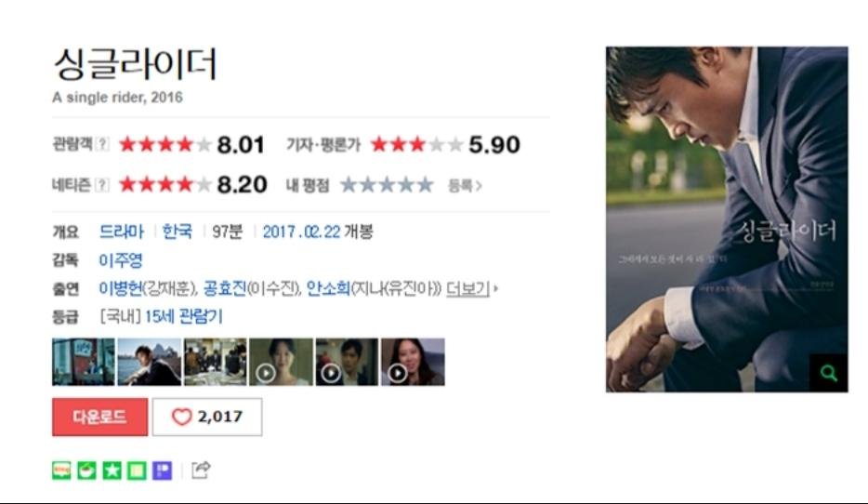Toggle the heart like button showing 2,017
Screen dimensions: 868x504
click(x=207, y=417)
